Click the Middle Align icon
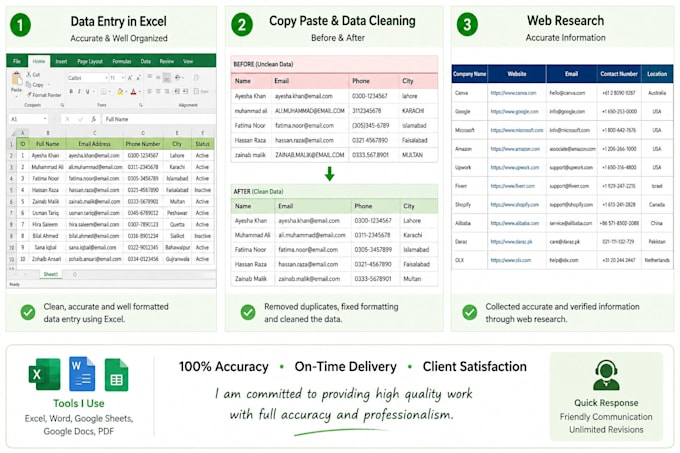This screenshot has height=453, width=680. [x=158, y=77]
